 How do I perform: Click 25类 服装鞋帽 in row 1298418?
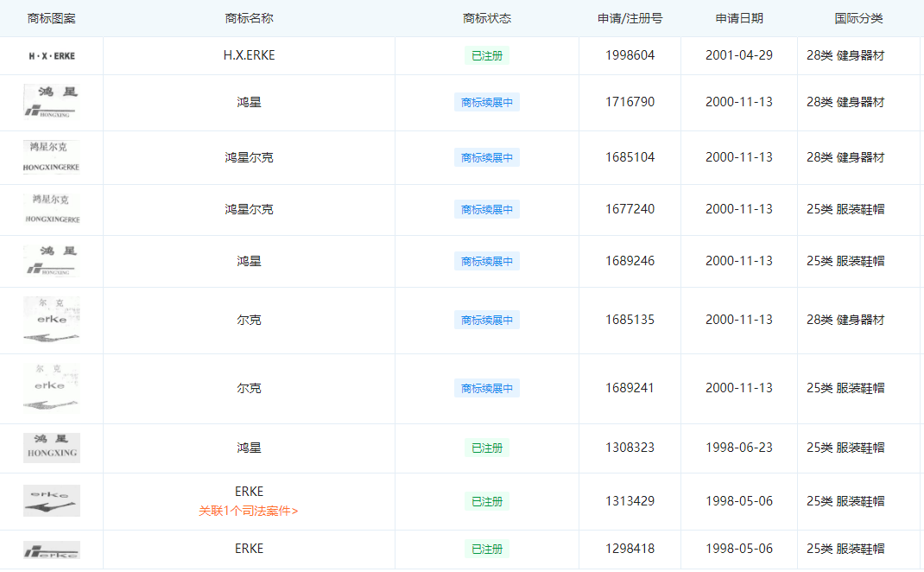845,549
